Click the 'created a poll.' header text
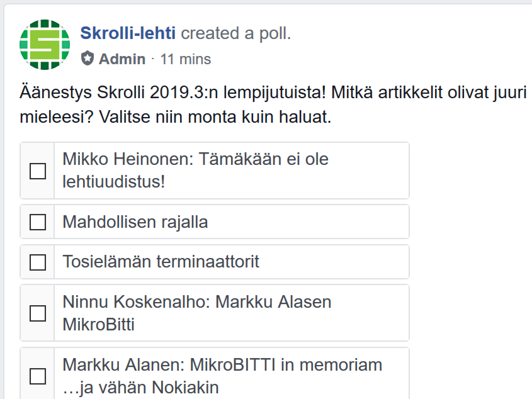Viewport: 532px width, 399px height. [x=236, y=33]
